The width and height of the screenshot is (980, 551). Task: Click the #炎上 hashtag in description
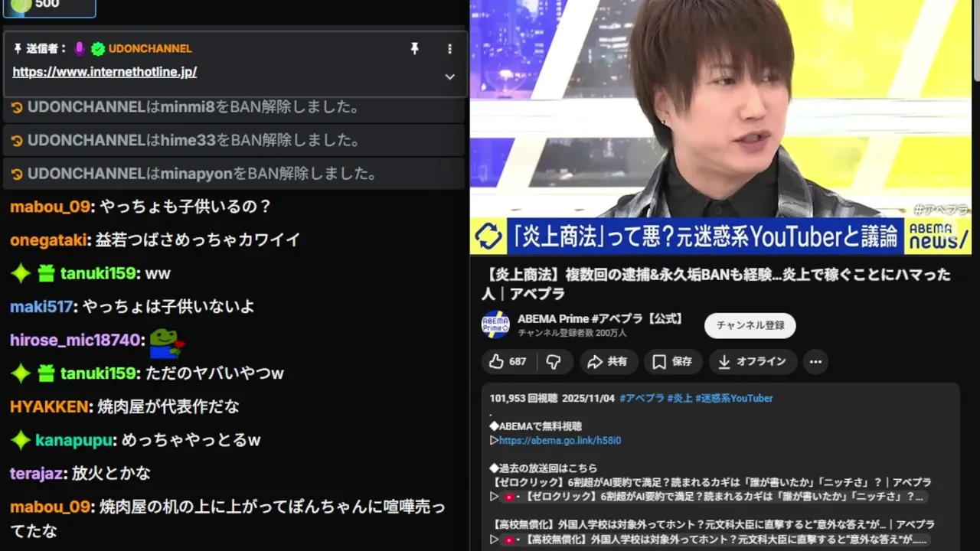coord(680,398)
